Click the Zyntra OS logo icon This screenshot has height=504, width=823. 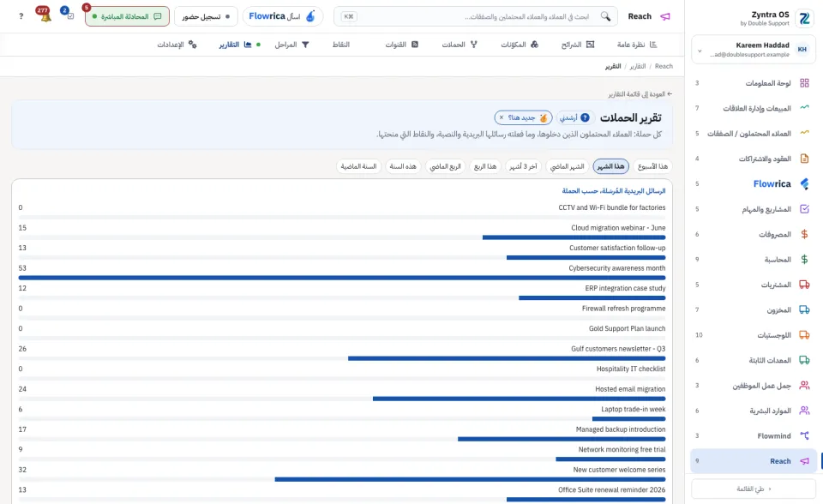tap(804, 18)
